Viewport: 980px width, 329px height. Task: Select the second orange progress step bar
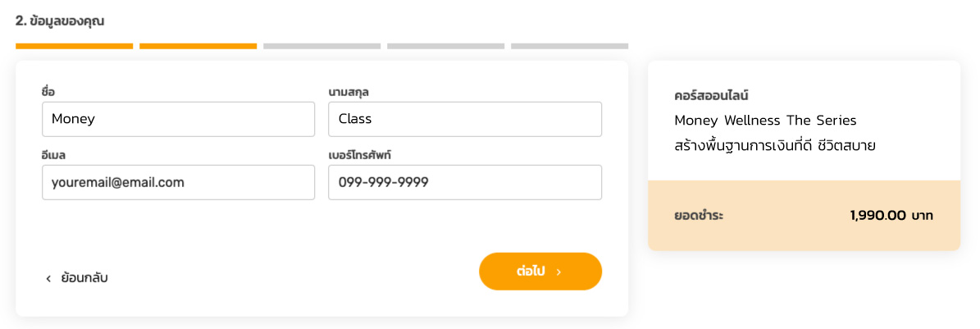click(198, 46)
